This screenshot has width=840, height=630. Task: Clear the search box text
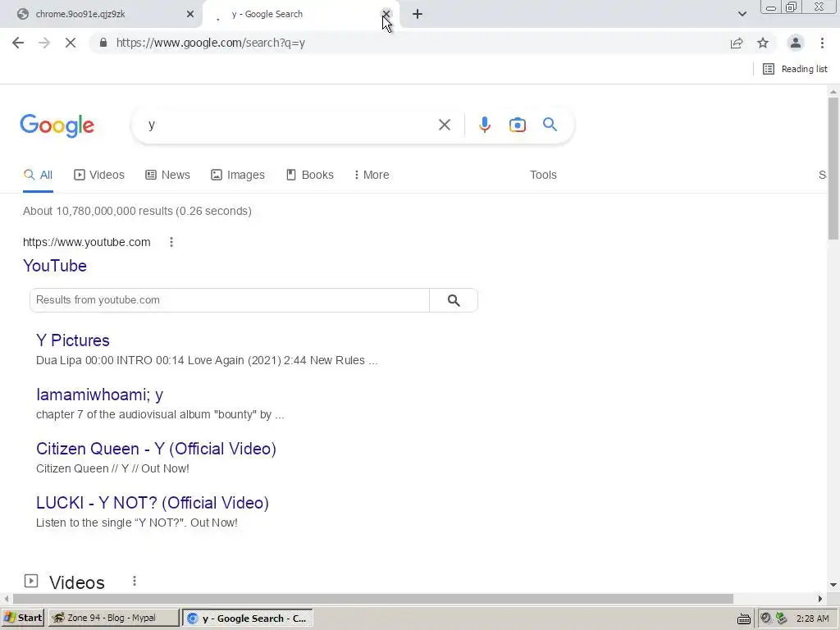tap(444, 125)
